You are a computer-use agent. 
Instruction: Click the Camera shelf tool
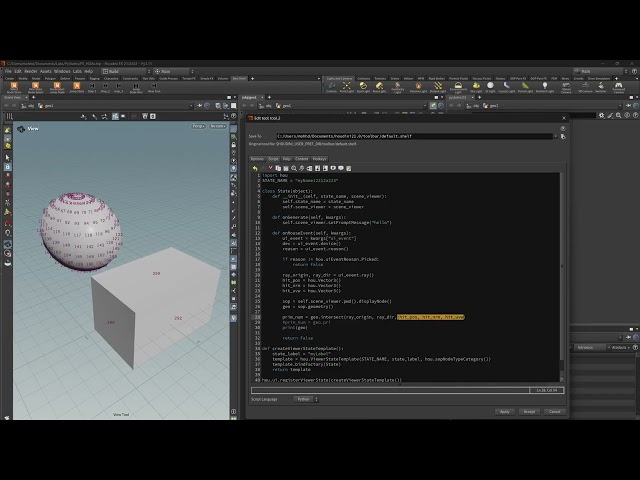[x=331, y=87]
